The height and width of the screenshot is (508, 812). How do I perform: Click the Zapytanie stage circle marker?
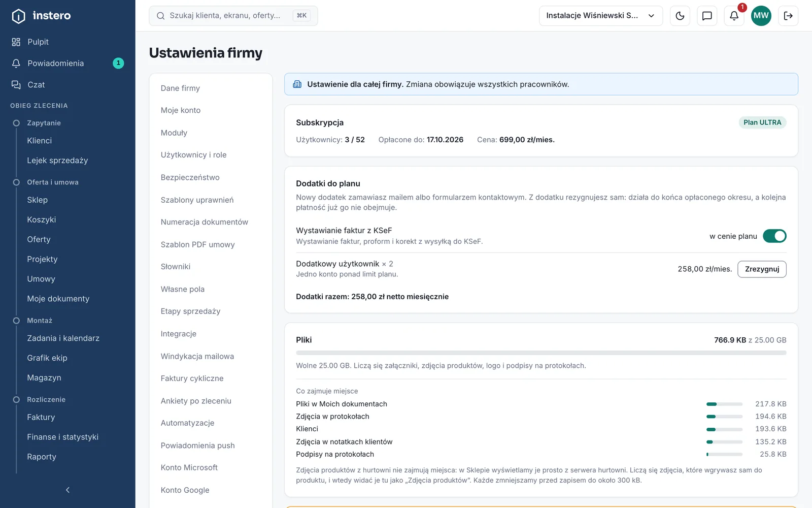[x=16, y=123]
